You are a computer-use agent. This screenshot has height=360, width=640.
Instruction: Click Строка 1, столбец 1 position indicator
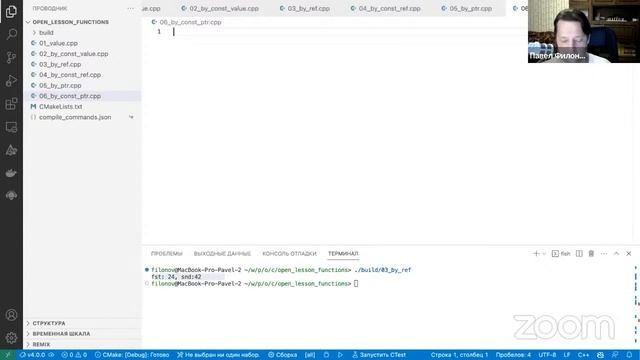tap(459, 355)
